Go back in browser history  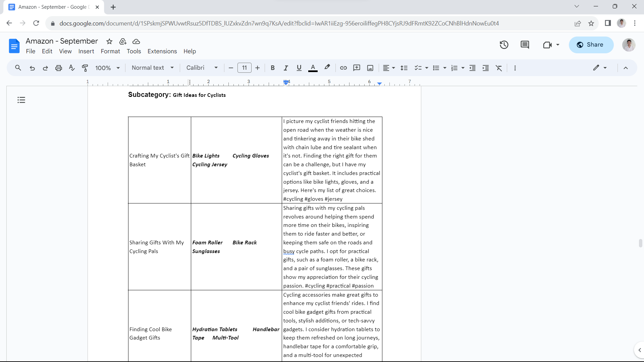pos(9,23)
